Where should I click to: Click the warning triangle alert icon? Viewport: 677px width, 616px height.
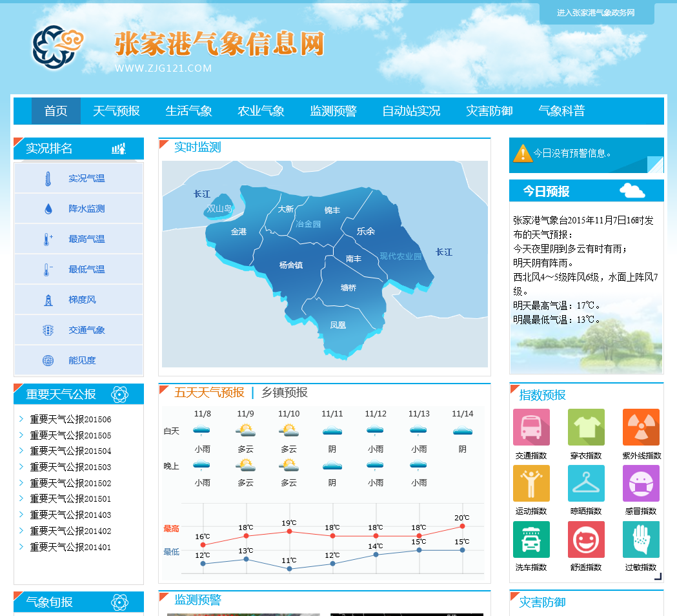pyautogui.click(x=523, y=153)
